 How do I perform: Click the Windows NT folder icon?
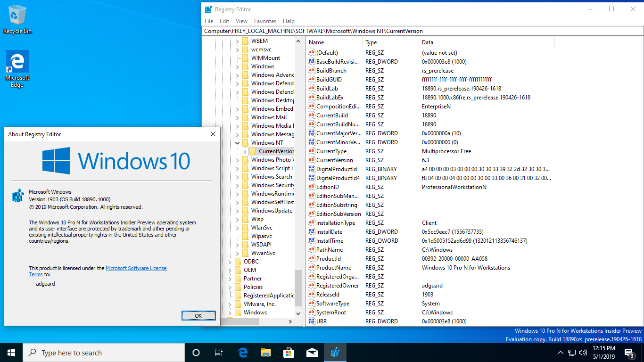tap(245, 143)
